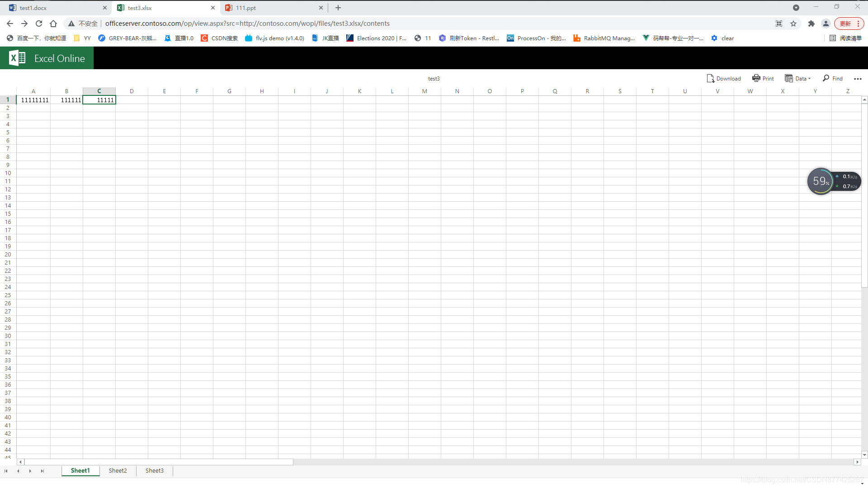Close the test3.xlsx tab

(x=213, y=8)
